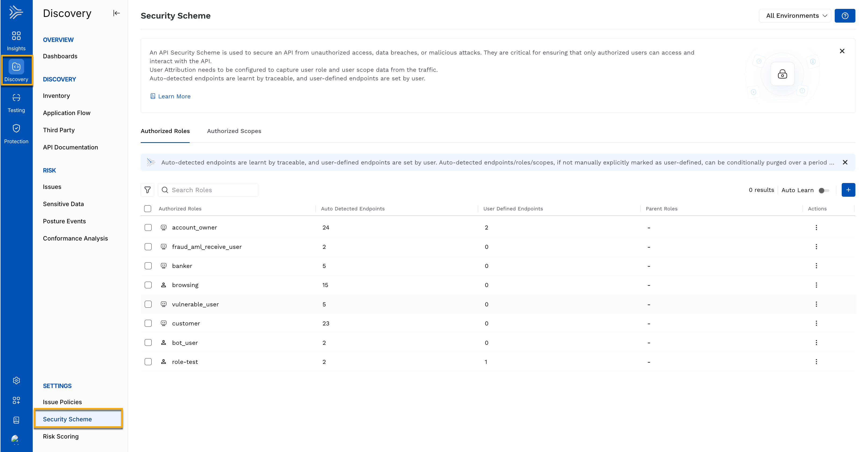Select all roles with header checkbox
This screenshot has height=452, width=868.
click(x=148, y=209)
